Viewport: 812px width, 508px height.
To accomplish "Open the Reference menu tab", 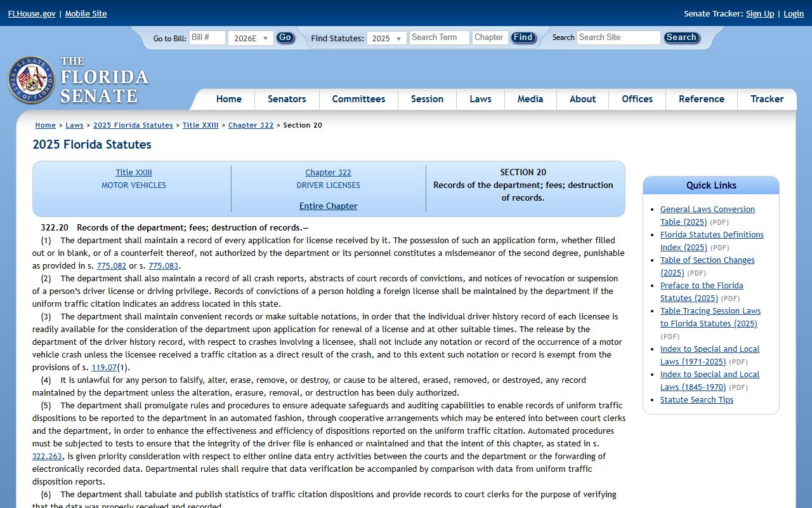I will coord(701,99).
